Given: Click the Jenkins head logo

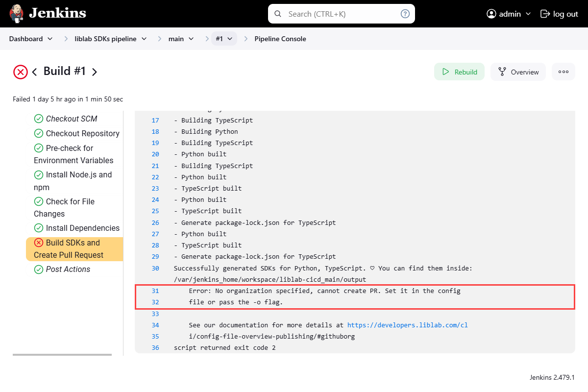Looking at the screenshot, I should pos(17,13).
